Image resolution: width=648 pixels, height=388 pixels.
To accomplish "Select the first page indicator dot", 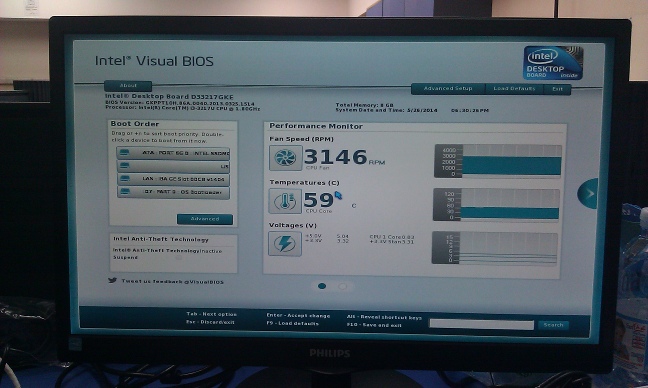I will click(x=322, y=286).
